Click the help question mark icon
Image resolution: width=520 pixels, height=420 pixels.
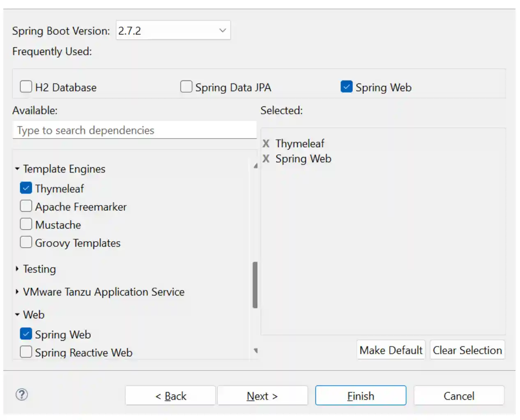(22, 395)
